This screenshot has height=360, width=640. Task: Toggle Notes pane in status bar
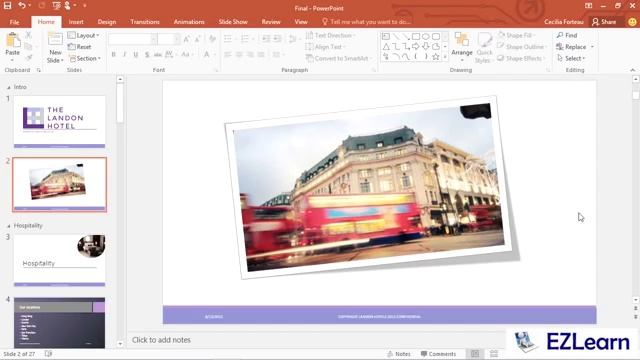click(399, 354)
